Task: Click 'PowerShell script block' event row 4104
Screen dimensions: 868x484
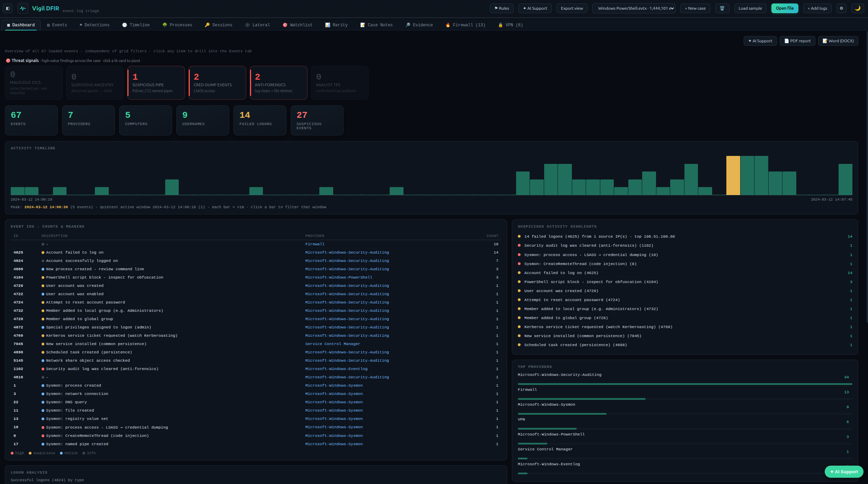Action: click(x=256, y=278)
